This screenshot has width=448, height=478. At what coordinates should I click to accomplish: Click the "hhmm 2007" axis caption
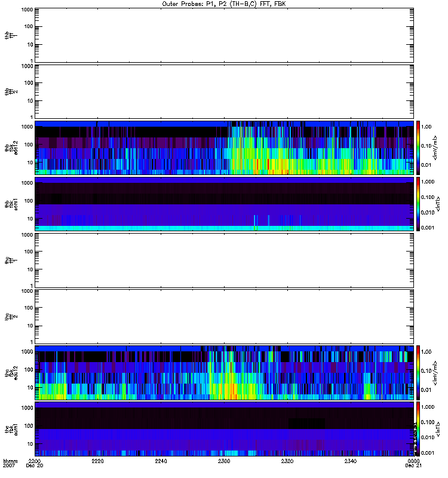10,463
